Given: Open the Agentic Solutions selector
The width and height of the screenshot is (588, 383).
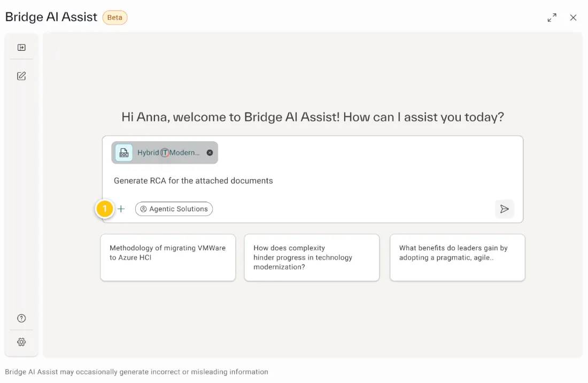Looking at the screenshot, I should click(174, 209).
